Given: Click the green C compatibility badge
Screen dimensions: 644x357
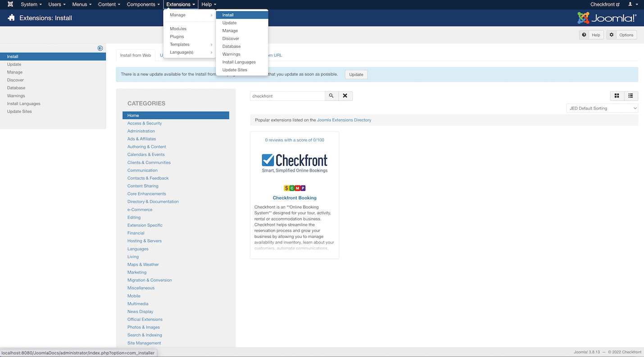Looking at the screenshot, I should pyautogui.click(x=292, y=188).
